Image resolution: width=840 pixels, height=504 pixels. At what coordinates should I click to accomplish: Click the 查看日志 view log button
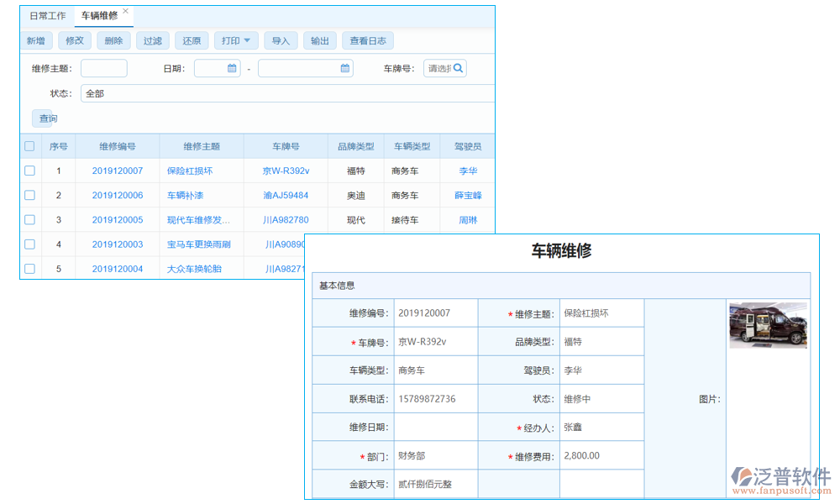tap(367, 40)
